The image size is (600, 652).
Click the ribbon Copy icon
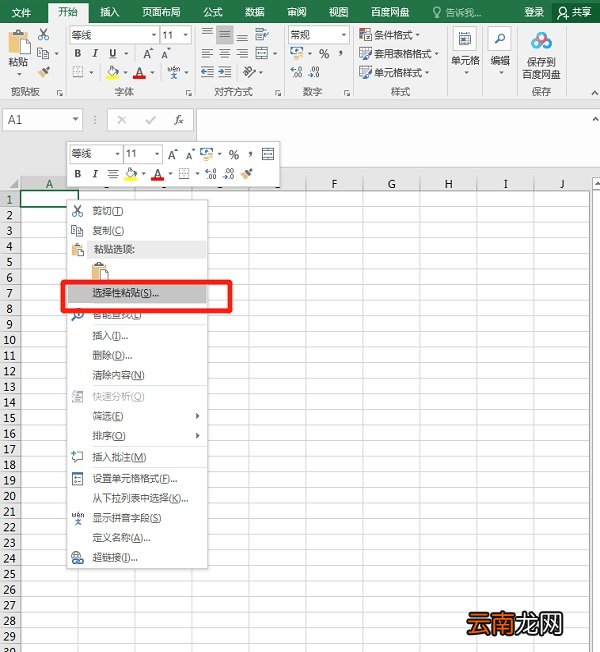click(x=43, y=53)
